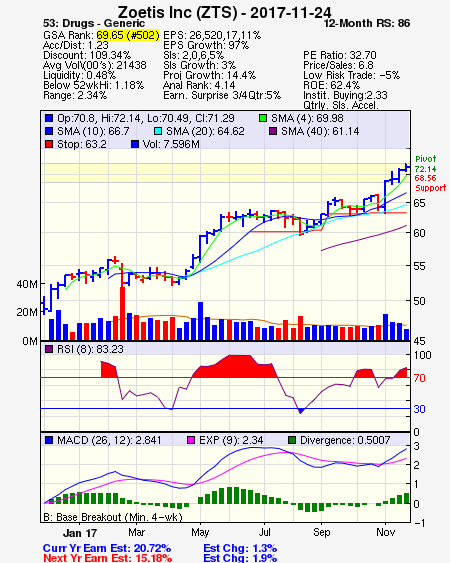The width and height of the screenshot is (450, 563).
Task: Click 'Earn. Surprise 3/4Qtr:5%' text
Action: click(222, 96)
